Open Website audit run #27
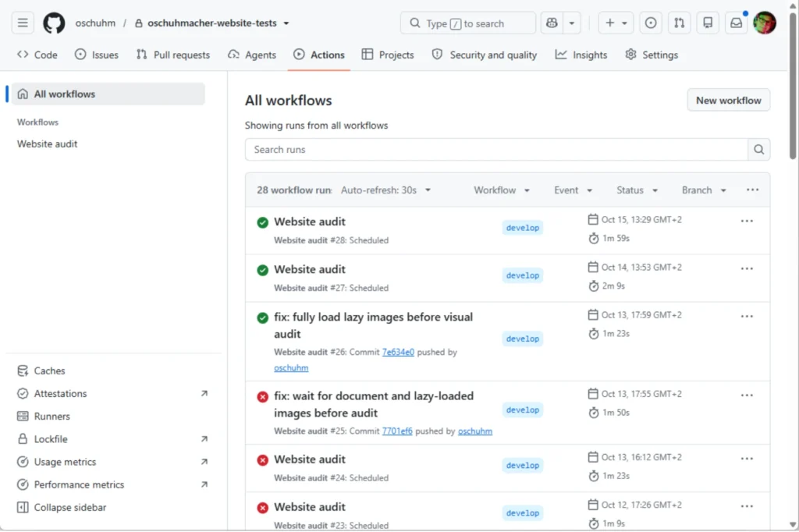The width and height of the screenshot is (799, 532). 310,269
